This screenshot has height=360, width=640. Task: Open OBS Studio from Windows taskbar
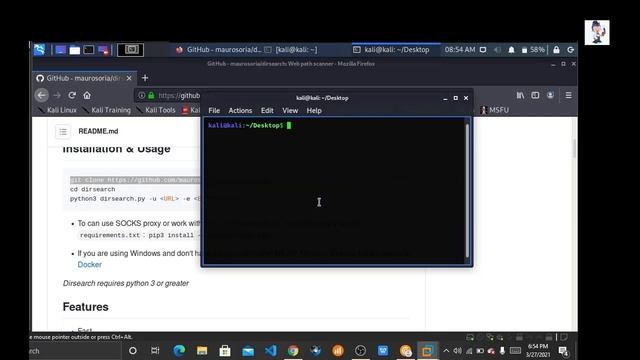tap(360, 351)
